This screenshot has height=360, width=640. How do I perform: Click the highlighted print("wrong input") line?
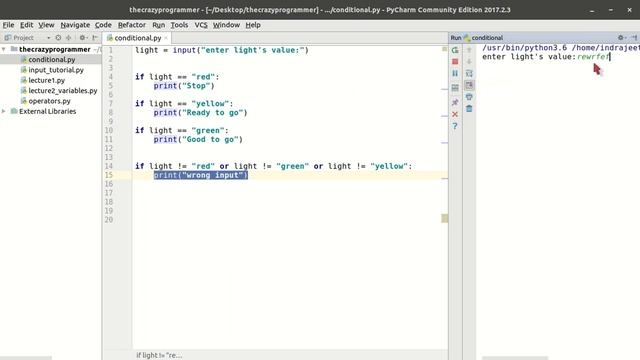point(201,175)
